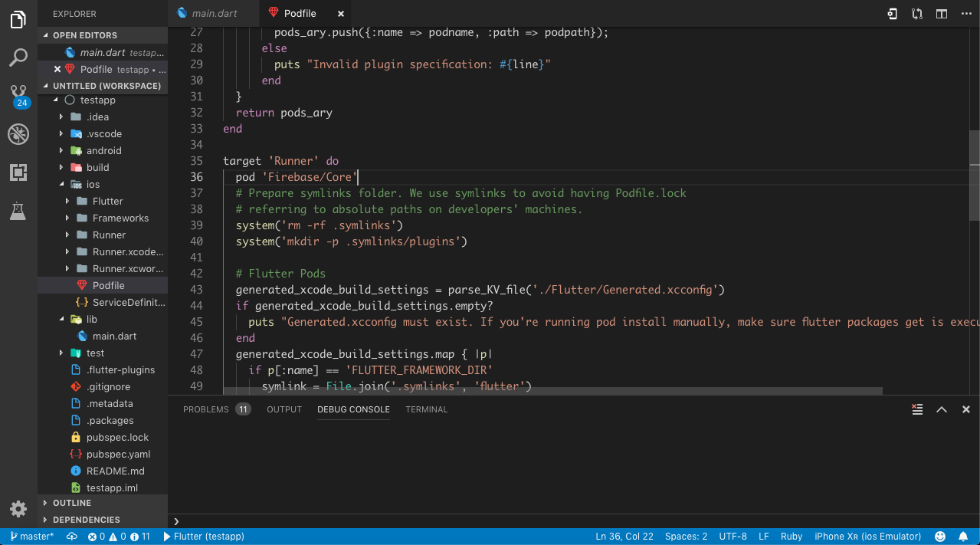Switch to the main.dart editor tab

click(214, 14)
